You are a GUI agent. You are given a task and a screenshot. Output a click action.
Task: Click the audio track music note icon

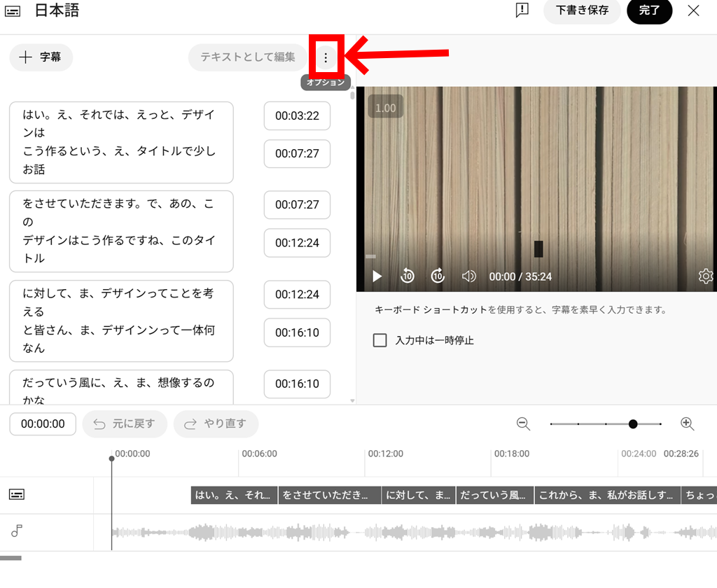pos(17,531)
